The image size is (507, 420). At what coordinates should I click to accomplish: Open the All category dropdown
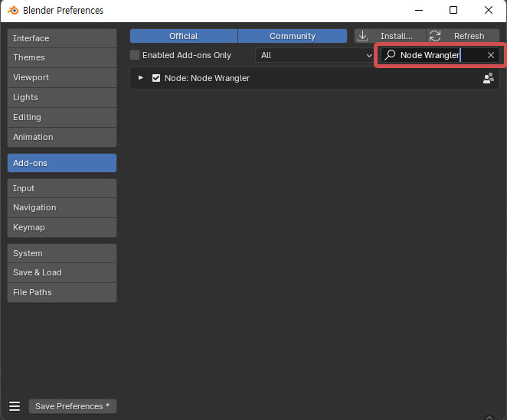(x=316, y=55)
